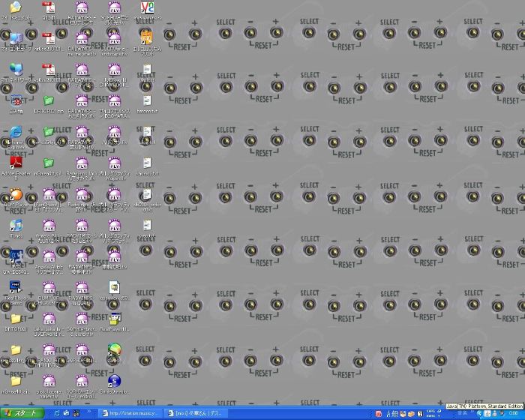The height and width of the screenshot is (420, 525).
Task: Select colorful sphere shortcut above SmileDownloader
Action: point(114,350)
